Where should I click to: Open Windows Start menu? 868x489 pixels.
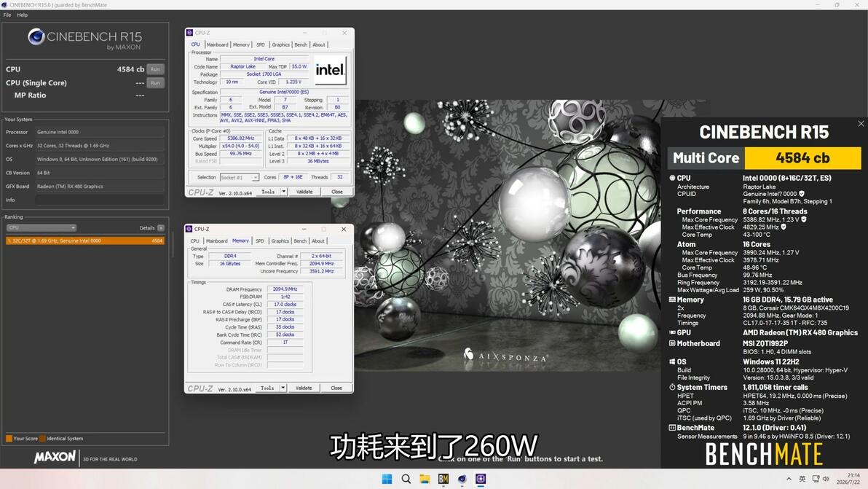(387, 479)
